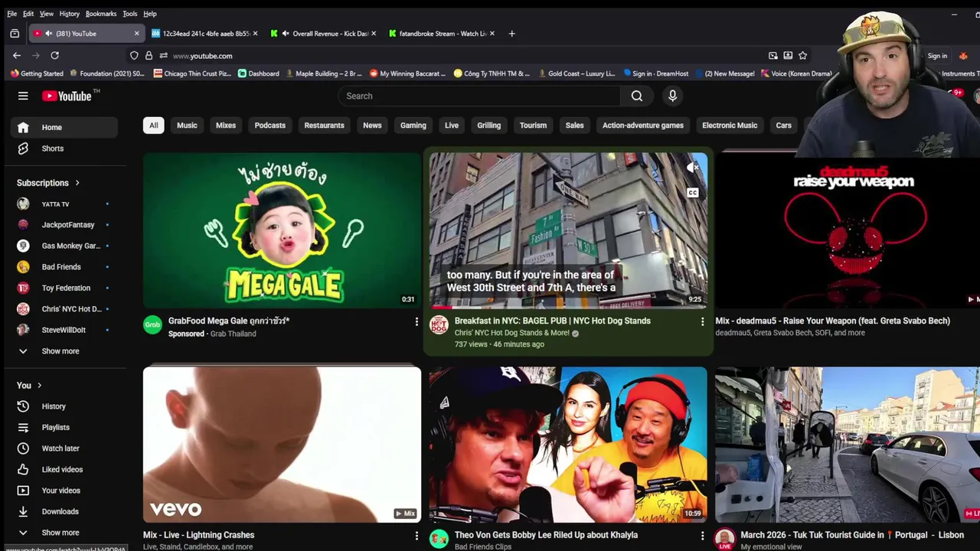Open a new browser tab
The image size is (980, 551).
pyautogui.click(x=511, y=34)
